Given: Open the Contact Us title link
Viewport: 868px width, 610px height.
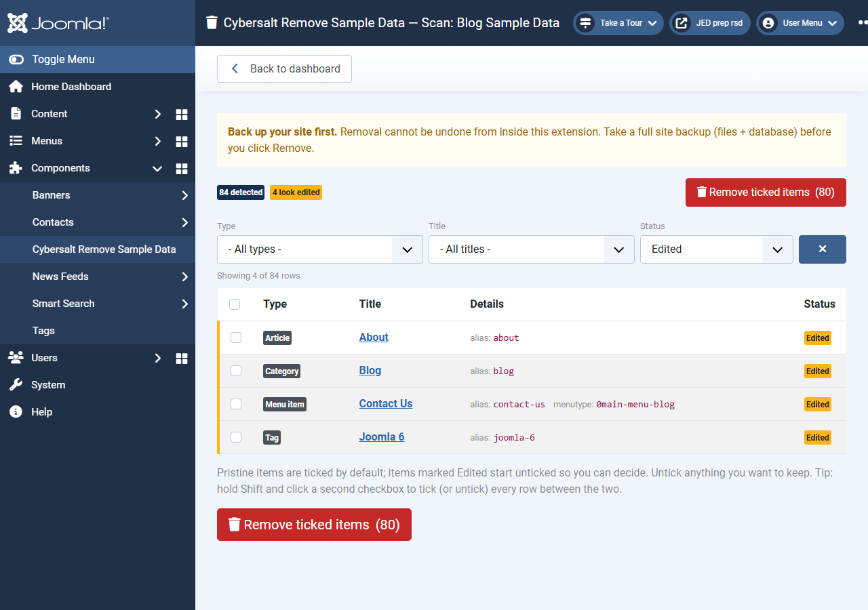Looking at the screenshot, I should point(386,404).
